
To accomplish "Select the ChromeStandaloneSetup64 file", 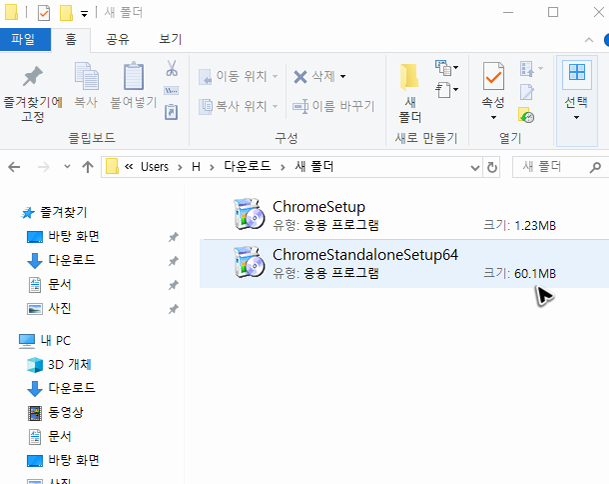I will 404,264.
